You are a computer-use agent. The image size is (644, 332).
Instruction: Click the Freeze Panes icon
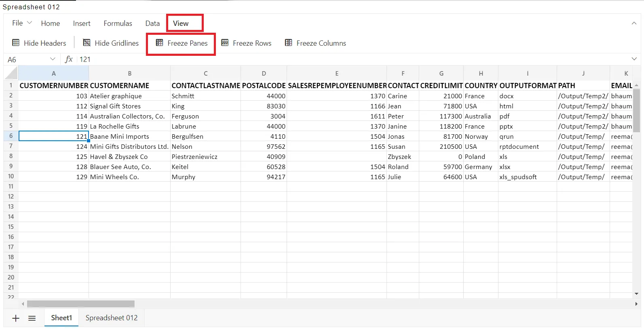(x=160, y=43)
